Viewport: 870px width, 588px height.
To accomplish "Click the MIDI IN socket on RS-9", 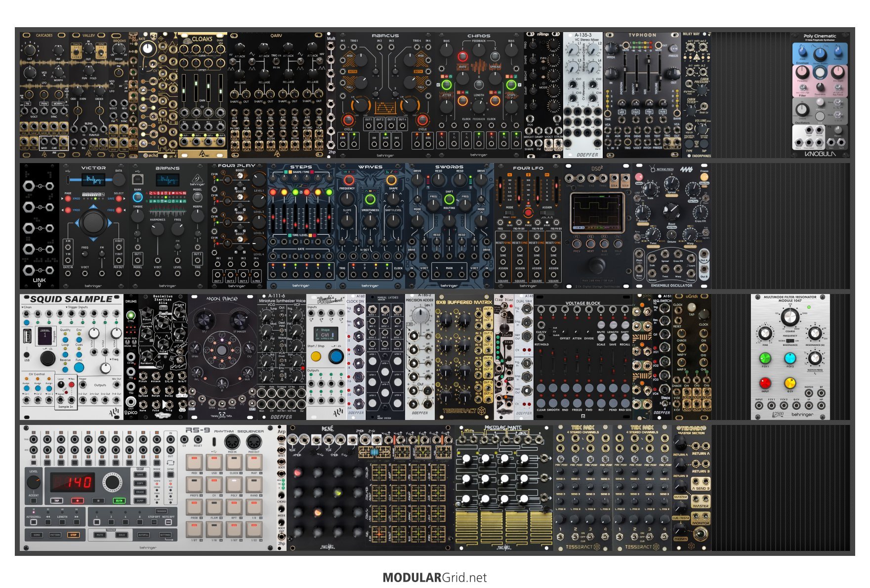I will [x=232, y=442].
